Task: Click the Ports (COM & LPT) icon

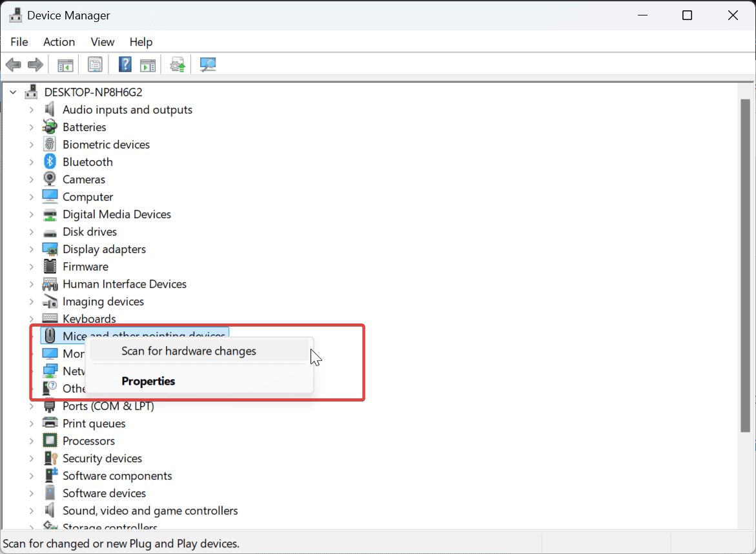Action: click(50, 406)
